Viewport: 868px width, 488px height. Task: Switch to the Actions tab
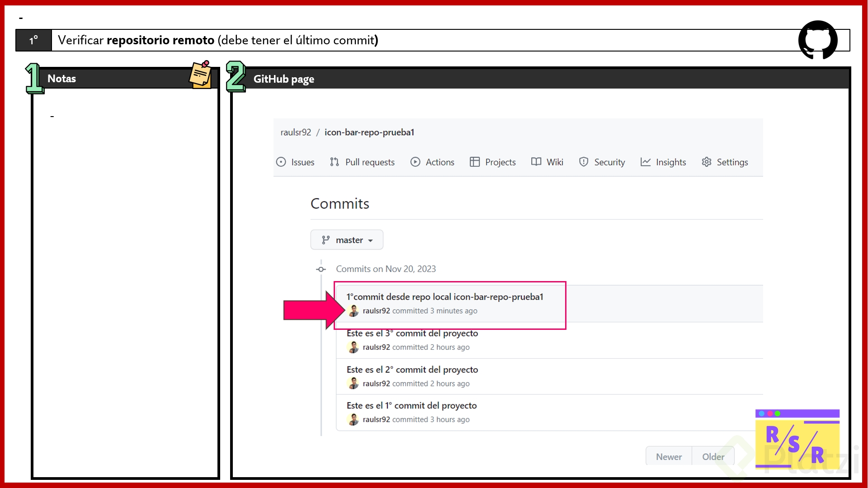point(432,162)
